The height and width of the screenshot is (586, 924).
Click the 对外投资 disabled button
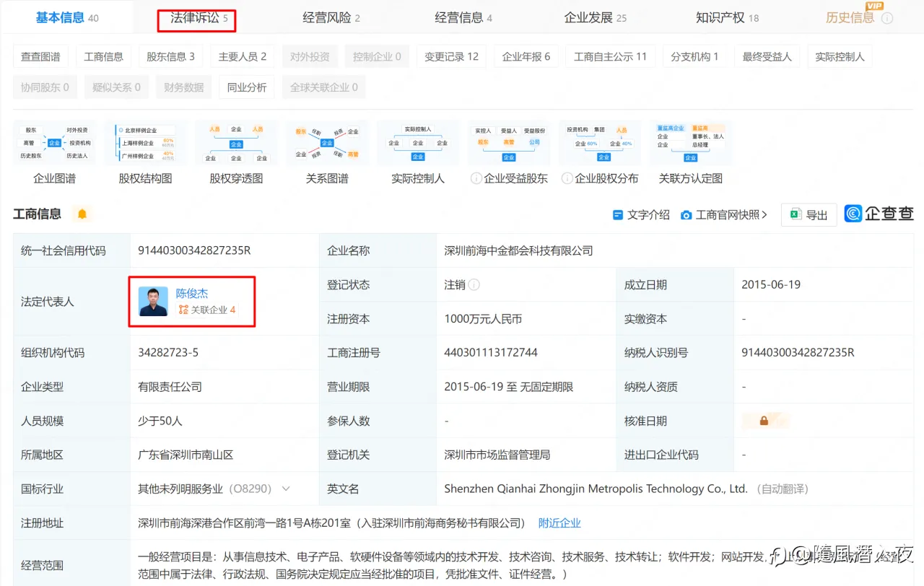coord(310,56)
